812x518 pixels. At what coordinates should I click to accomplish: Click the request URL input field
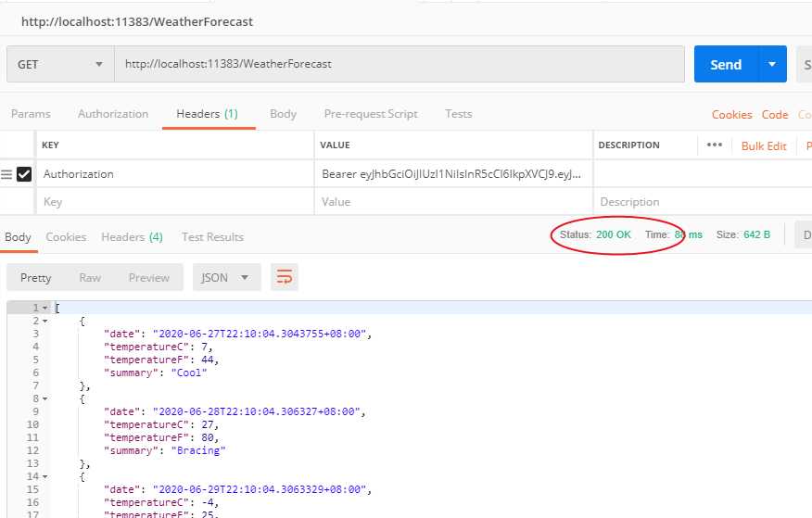(x=400, y=64)
